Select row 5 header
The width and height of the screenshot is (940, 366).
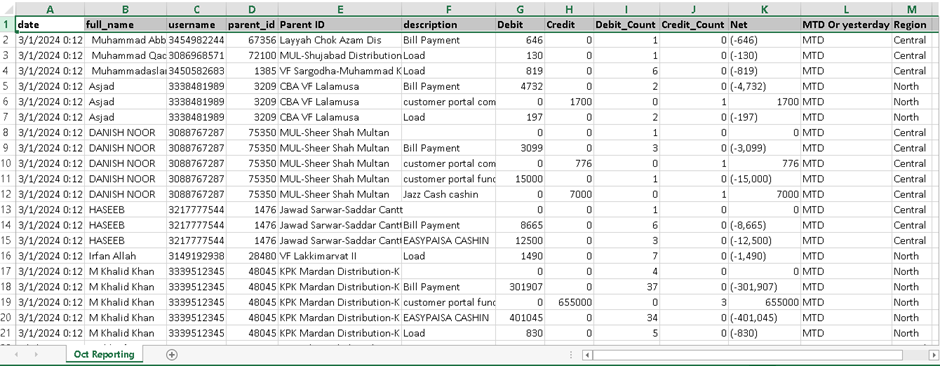point(7,86)
